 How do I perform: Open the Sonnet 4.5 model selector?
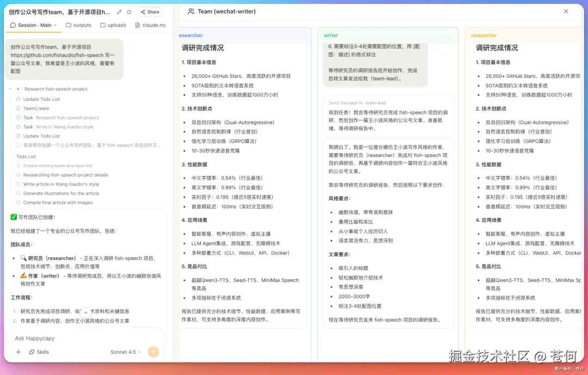[124, 352]
